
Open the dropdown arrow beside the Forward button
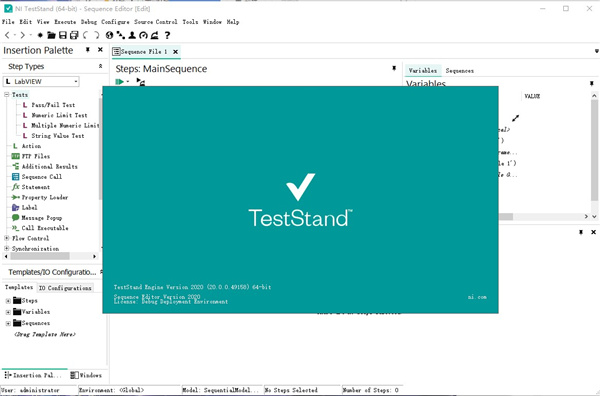(30, 35)
